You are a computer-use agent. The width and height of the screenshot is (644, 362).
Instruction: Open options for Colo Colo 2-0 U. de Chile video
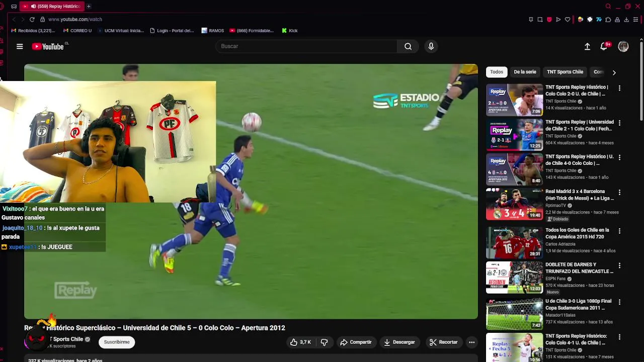[x=619, y=88]
